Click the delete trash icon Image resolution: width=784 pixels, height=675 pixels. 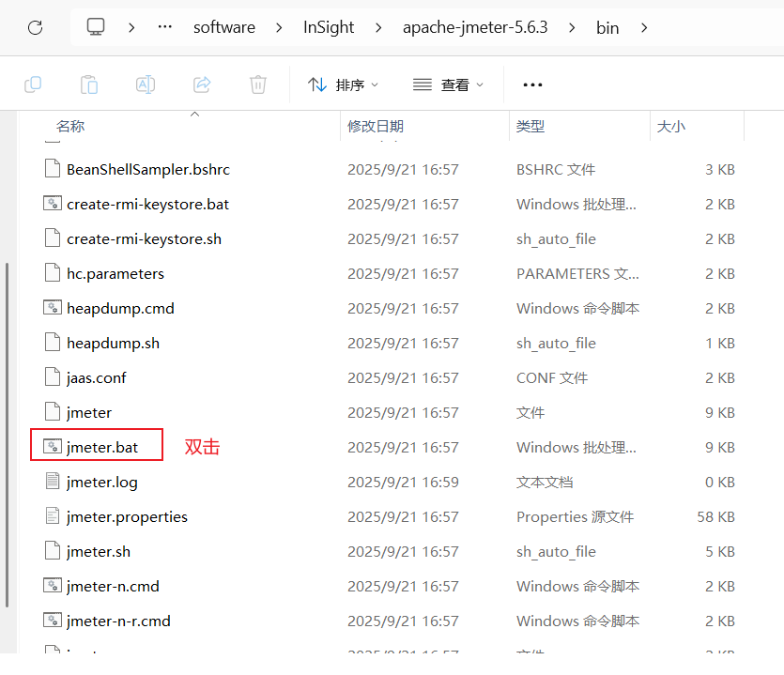258,84
